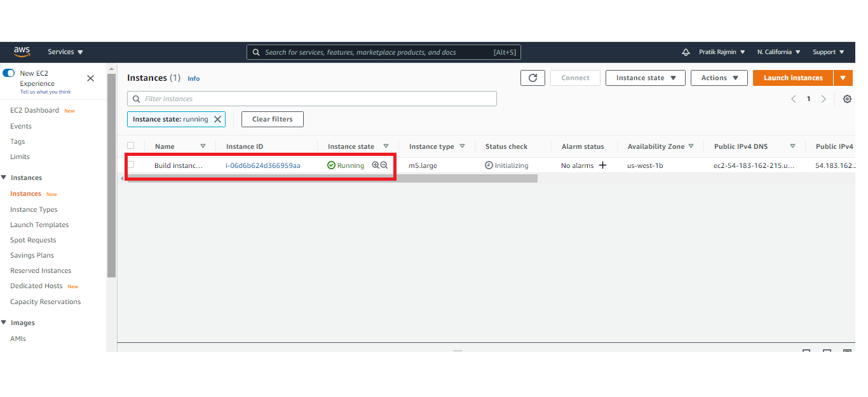Open Spot Requests in sidebar
This screenshot has width=868, height=397.
tap(33, 240)
